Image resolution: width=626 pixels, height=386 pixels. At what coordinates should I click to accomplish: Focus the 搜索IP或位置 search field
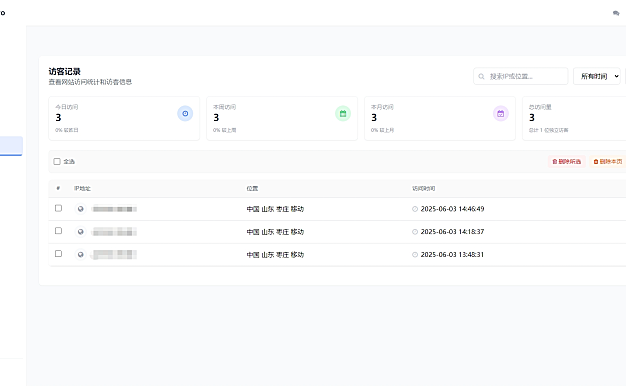[x=521, y=76]
